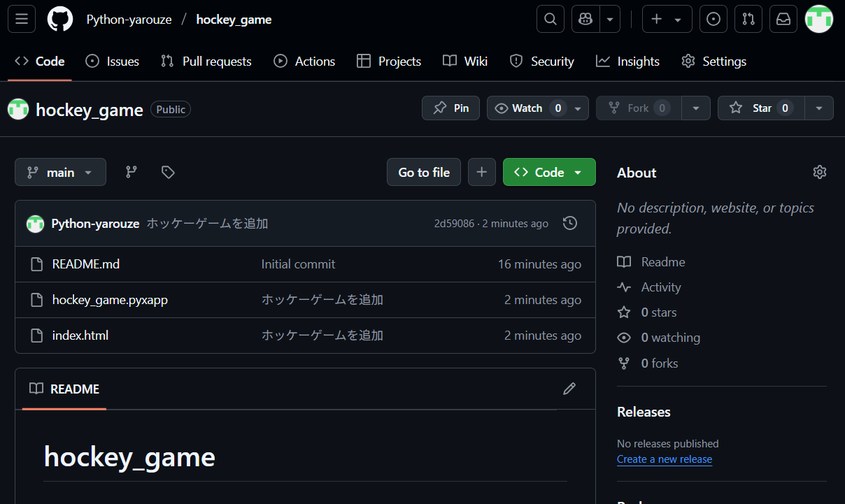This screenshot has width=845, height=504.
Task: Open the hockey_game.pyxapp row commit message
Action: [322, 300]
